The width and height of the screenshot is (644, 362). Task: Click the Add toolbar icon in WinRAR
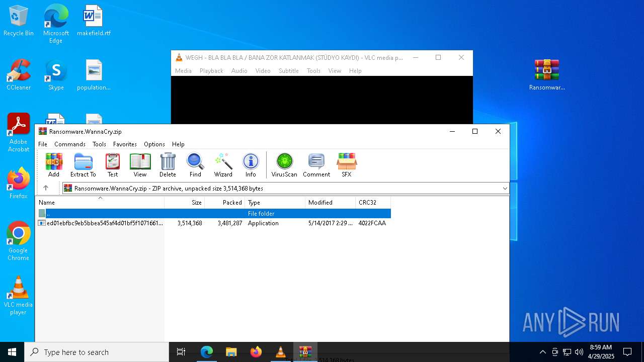53,165
